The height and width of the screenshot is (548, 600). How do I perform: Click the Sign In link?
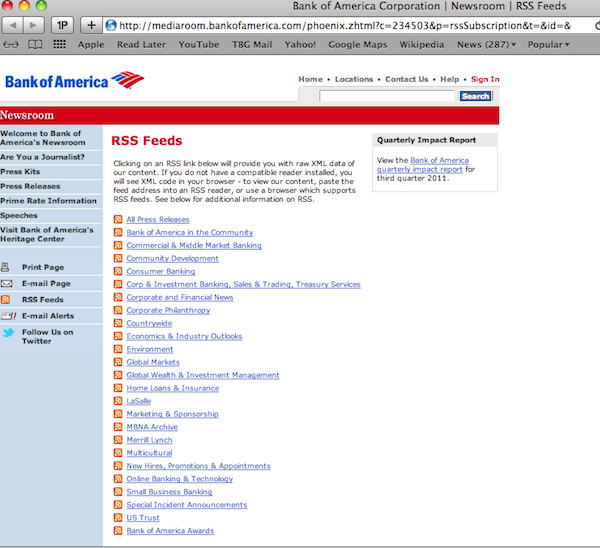click(485, 79)
